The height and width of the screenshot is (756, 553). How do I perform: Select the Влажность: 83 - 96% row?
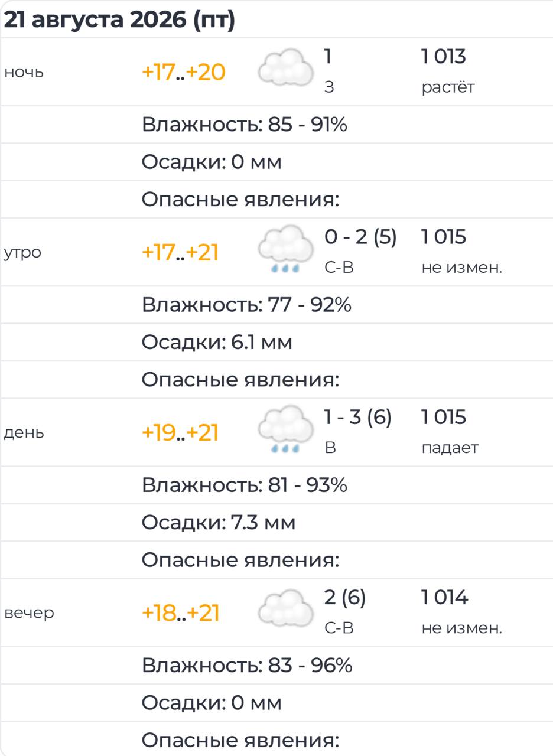(276, 665)
